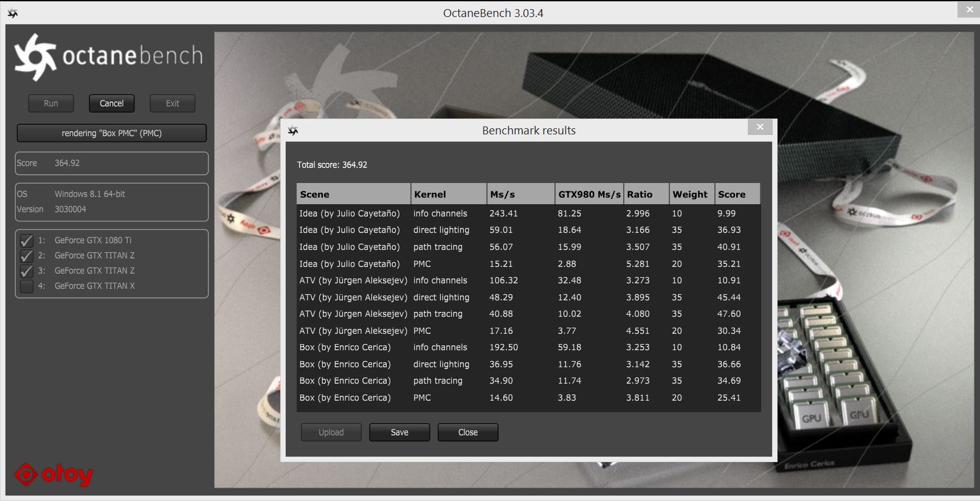The image size is (980, 501).
Task: Select the ATV path tracing kernel cell
Action: (x=438, y=314)
